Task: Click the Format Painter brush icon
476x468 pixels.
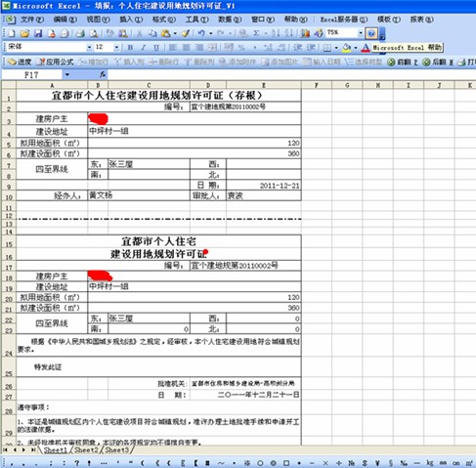Action: pos(186,33)
